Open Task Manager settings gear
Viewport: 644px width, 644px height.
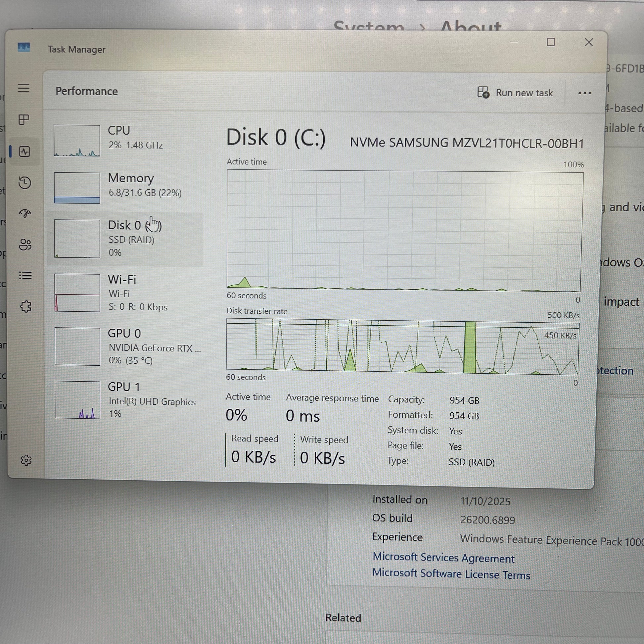(26, 460)
